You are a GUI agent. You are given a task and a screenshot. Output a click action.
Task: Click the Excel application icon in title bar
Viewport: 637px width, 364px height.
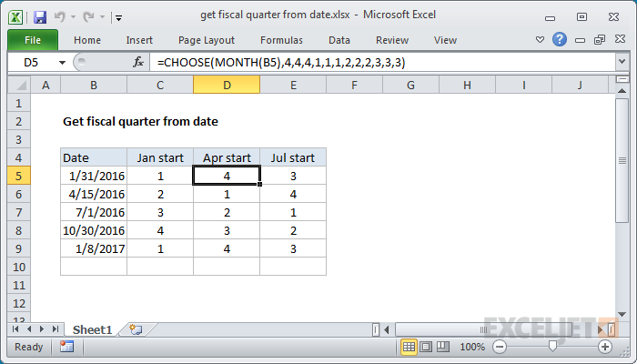15,17
